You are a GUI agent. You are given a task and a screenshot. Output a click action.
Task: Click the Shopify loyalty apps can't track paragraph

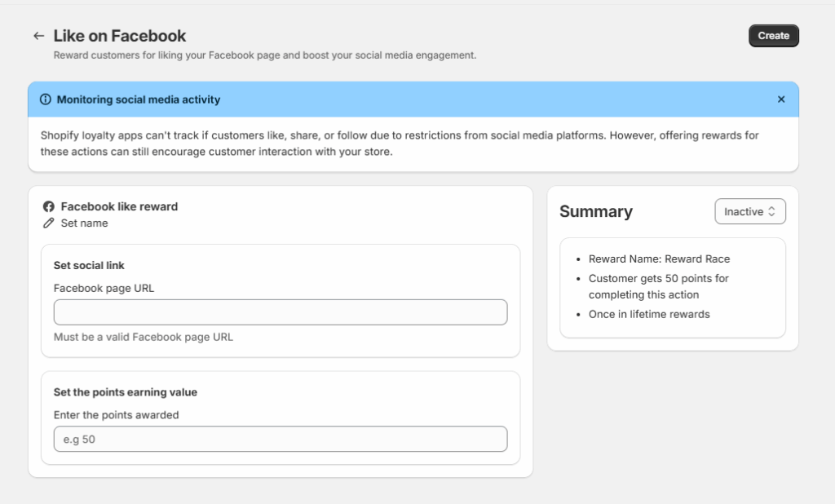coord(400,144)
